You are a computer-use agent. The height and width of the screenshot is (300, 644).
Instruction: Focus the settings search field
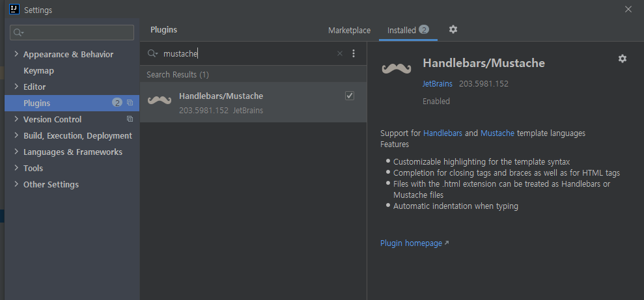click(72, 33)
